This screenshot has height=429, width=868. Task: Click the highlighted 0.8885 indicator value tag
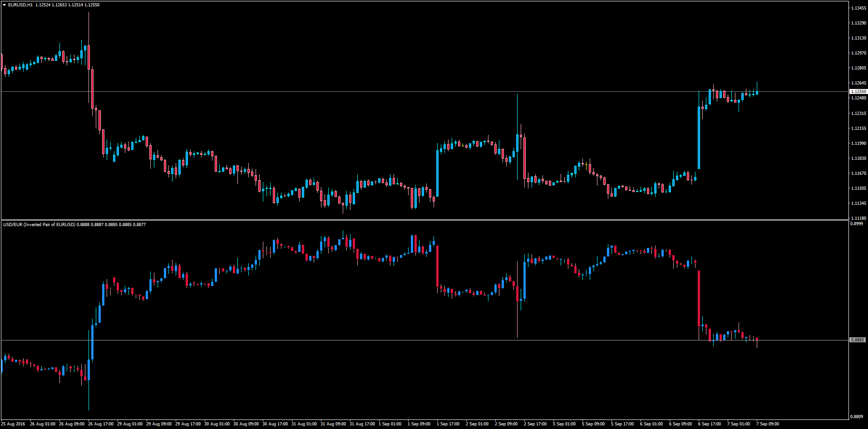pos(858,340)
